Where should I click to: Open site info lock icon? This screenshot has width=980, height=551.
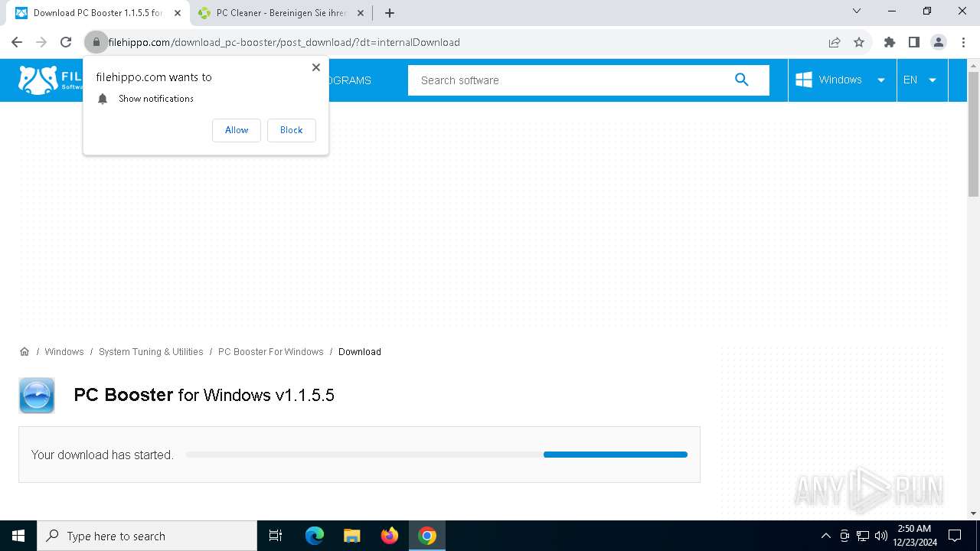96,42
